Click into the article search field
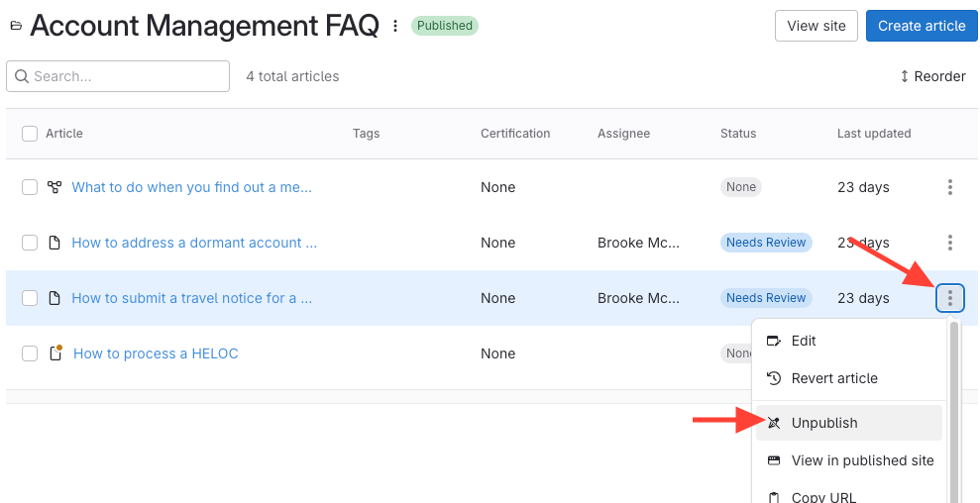The width and height of the screenshot is (980, 503). click(119, 76)
